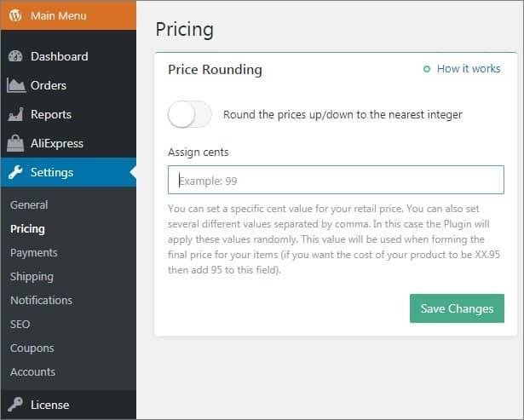Go to Notifications settings
The image size is (524, 420).
click(41, 300)
